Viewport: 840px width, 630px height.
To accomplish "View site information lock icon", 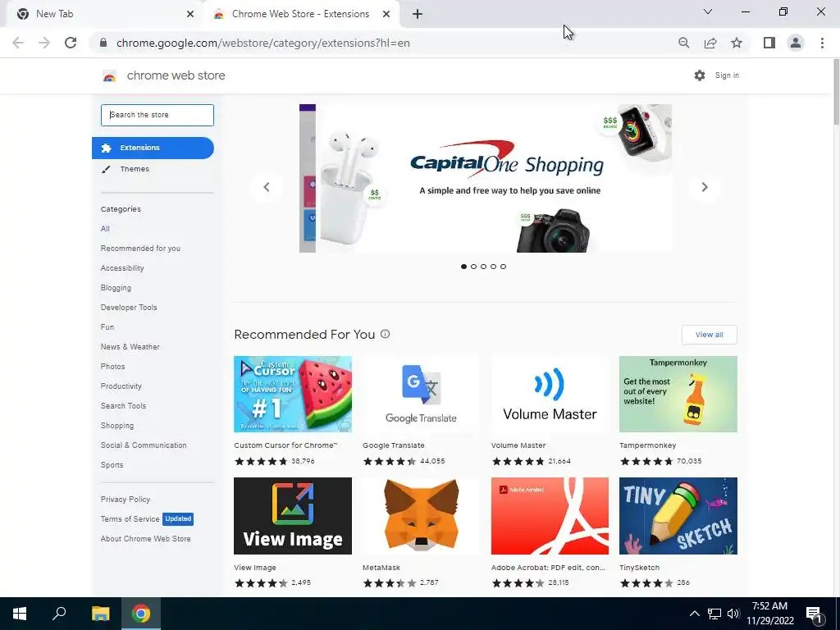I will pos(103,43).
